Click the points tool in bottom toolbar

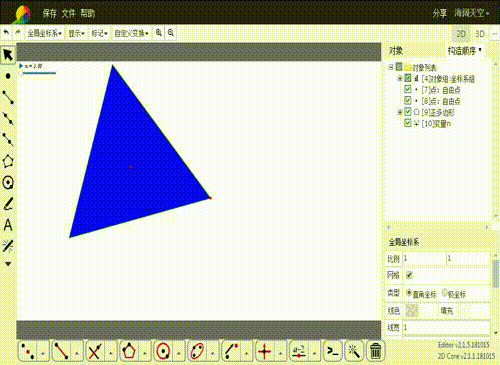28,351
